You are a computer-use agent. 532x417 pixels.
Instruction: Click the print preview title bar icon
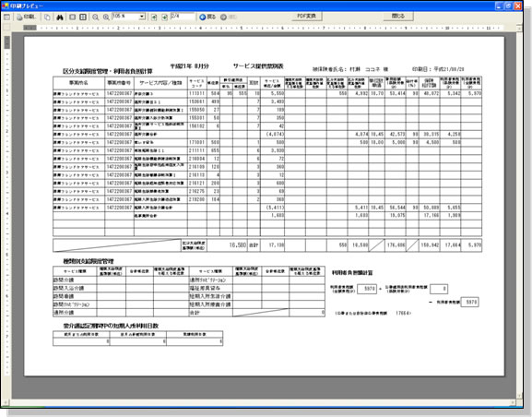6,6
